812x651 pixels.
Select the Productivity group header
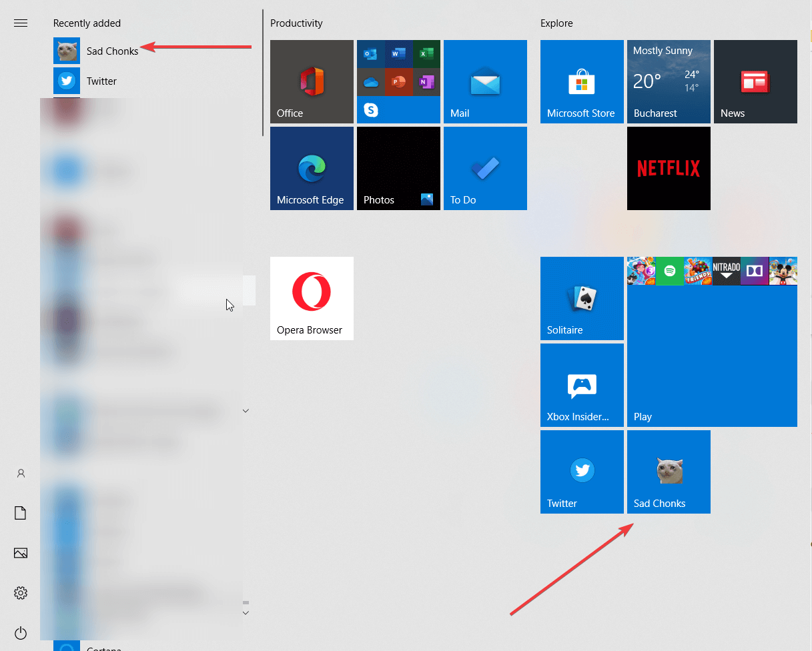pyautogui.click(x=296, y=23)
